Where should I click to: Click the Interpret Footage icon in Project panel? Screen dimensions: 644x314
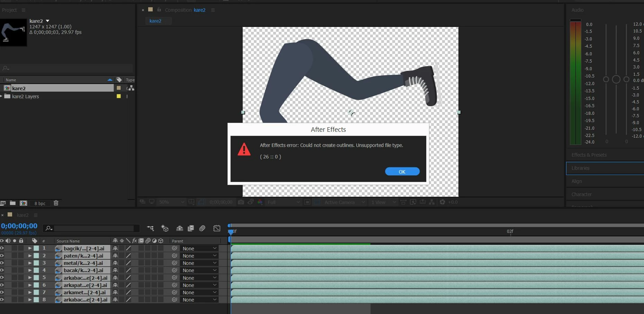tap(3, 203)
